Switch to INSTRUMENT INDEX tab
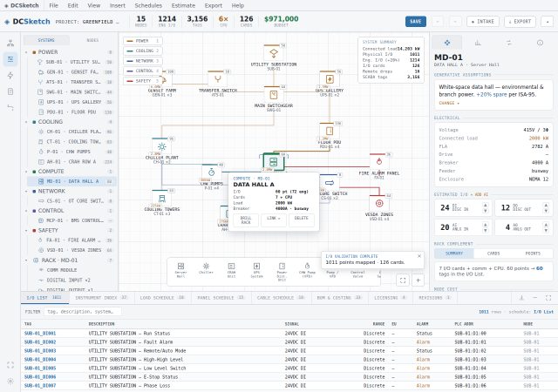Screen dimensions: 558x392 click(101, 297)
